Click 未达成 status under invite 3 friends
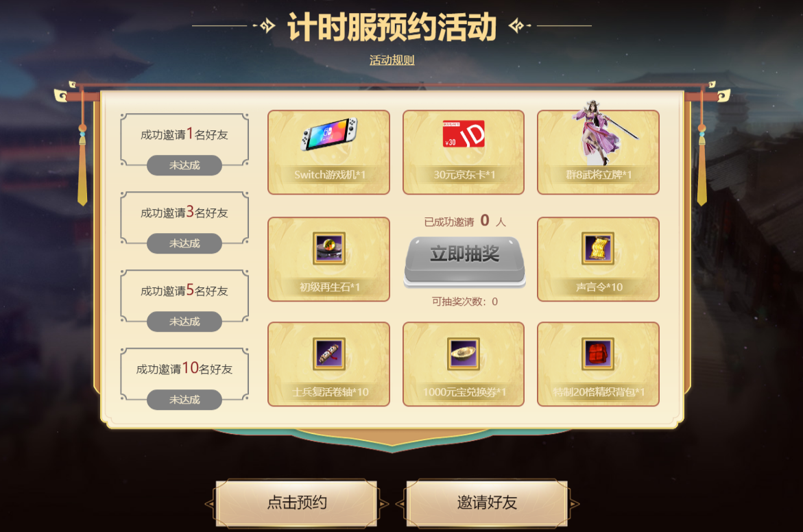803x532 pixels. tap(184, 243)
